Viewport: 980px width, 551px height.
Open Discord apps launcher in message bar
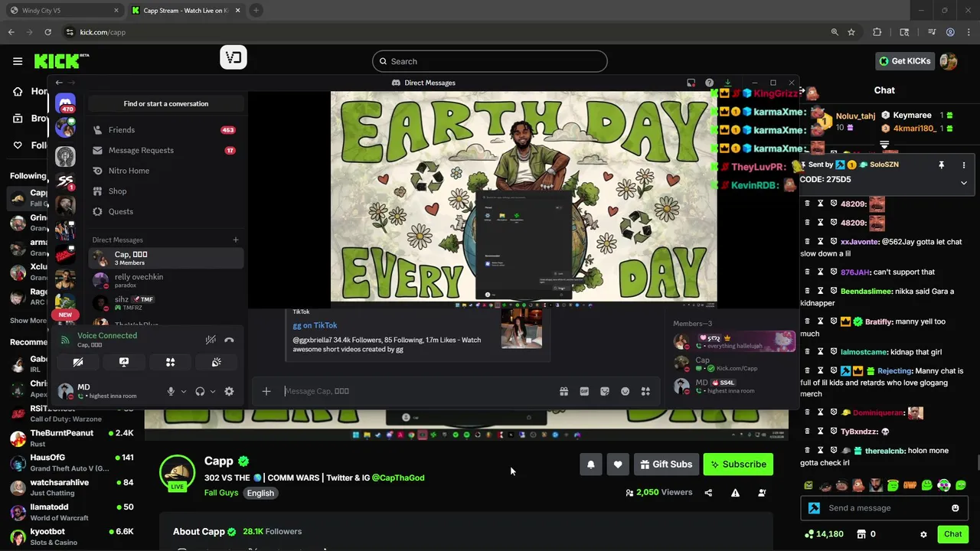[x=645, y=391]
